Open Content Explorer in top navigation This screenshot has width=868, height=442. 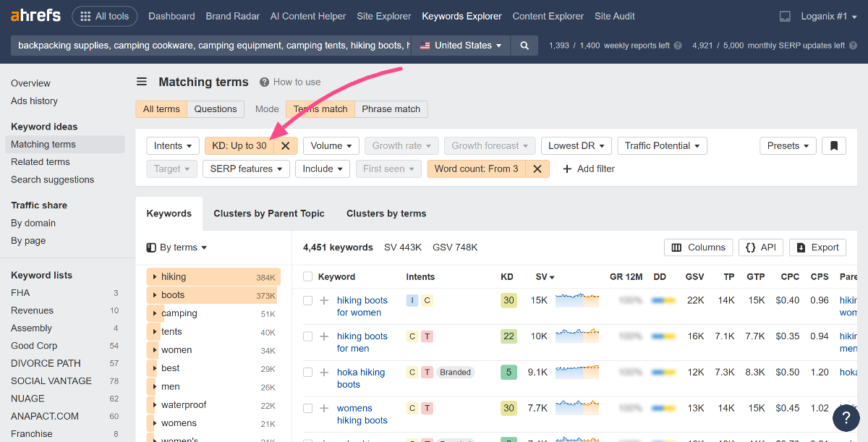(548, 16)
